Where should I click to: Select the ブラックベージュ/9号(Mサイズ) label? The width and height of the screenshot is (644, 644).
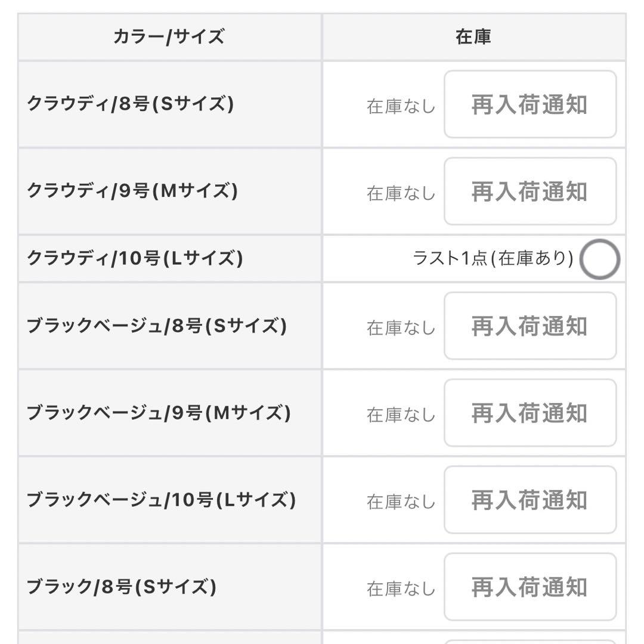click(x=159, y=413)
